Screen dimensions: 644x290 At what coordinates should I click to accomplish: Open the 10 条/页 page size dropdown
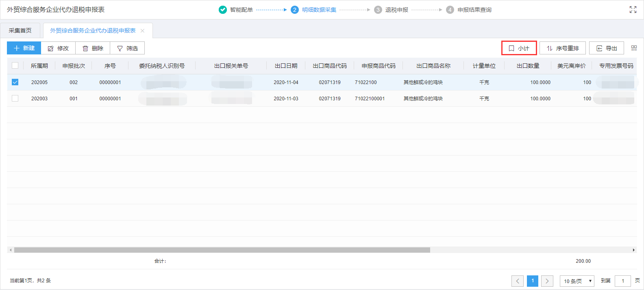click(x=577, y=281)
